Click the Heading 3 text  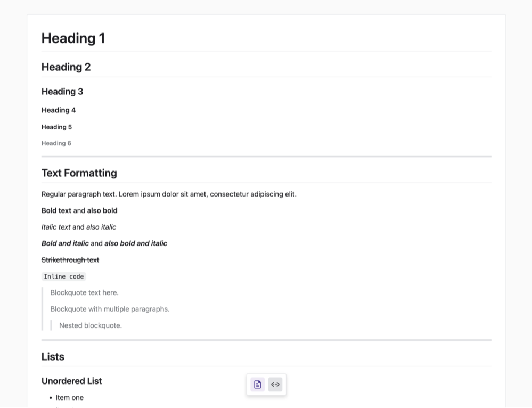coord(62,92)
